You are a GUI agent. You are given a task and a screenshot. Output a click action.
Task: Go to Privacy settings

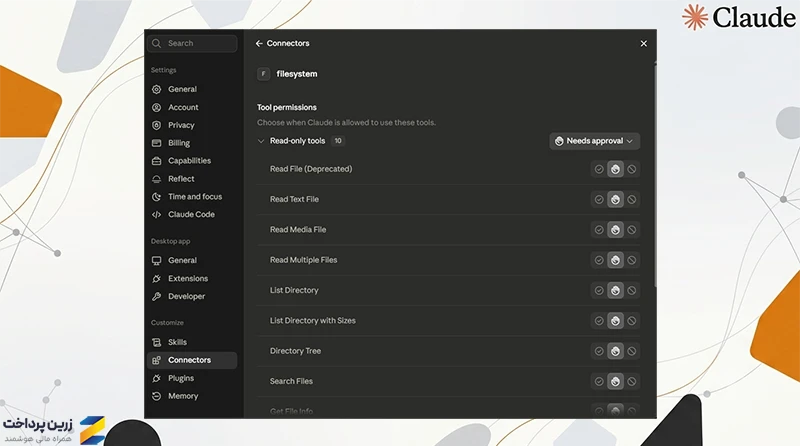(192, 126)
